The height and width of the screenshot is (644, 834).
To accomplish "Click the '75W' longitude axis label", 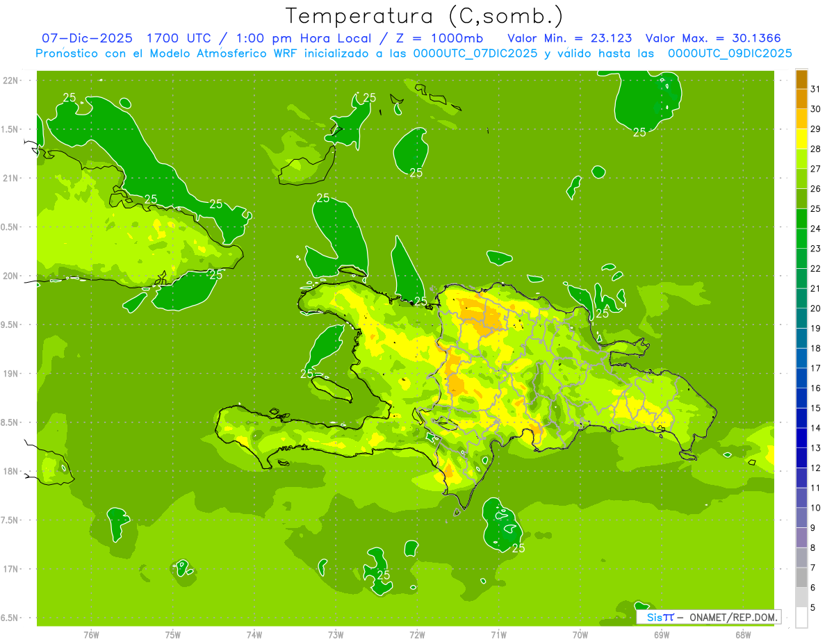I will pyautogui.click(x=173, y=635).
